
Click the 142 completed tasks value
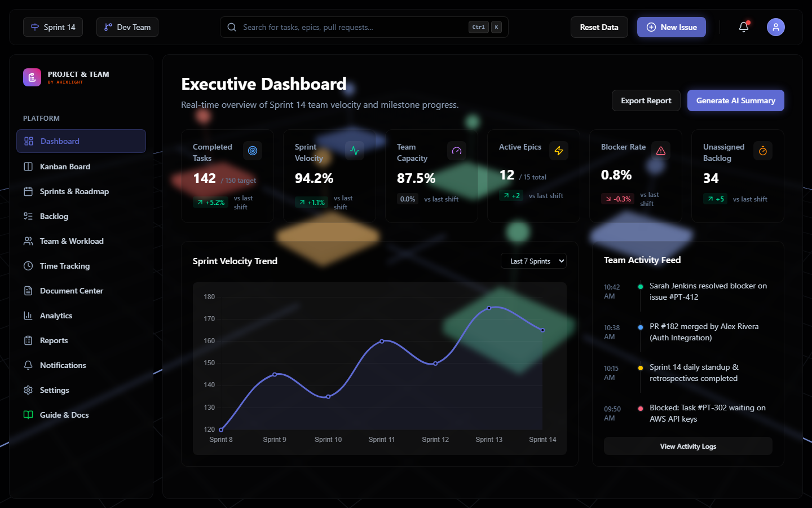(204, 178)
